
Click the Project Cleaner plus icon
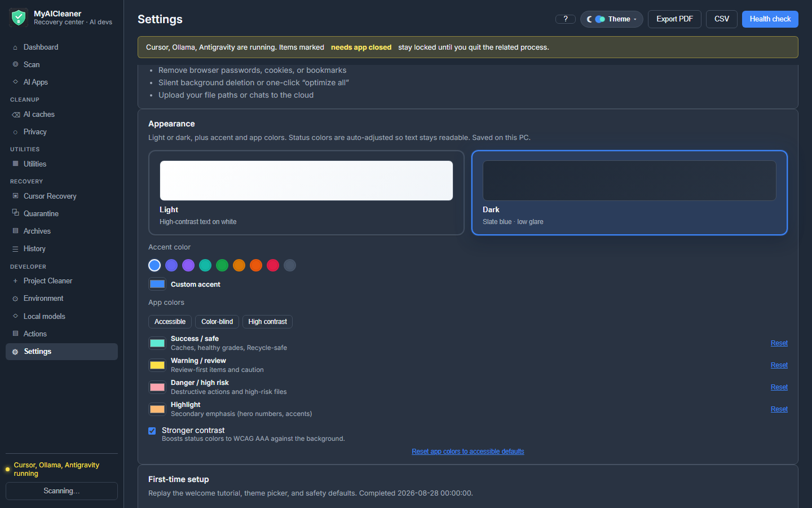click(15, 281)
